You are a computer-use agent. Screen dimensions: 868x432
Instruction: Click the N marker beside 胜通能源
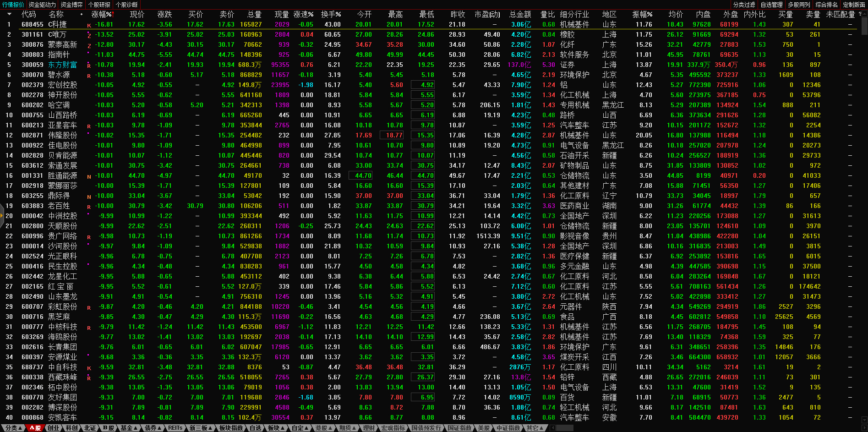(89, 176)
